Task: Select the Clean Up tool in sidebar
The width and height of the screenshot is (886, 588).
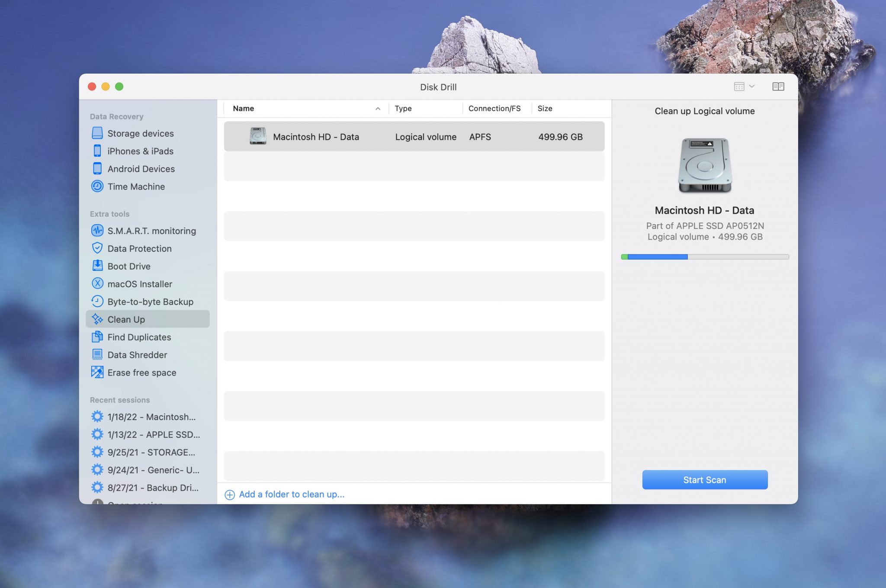Action: click(126, 319)
